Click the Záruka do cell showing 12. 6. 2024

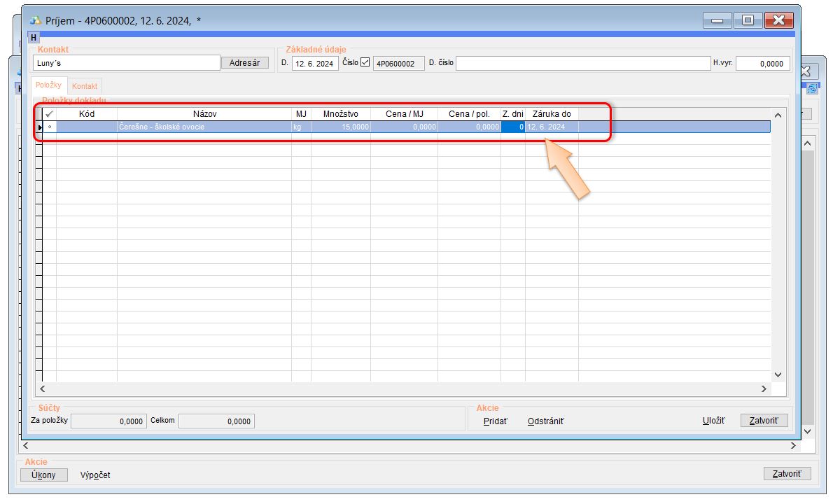[551, 127]
